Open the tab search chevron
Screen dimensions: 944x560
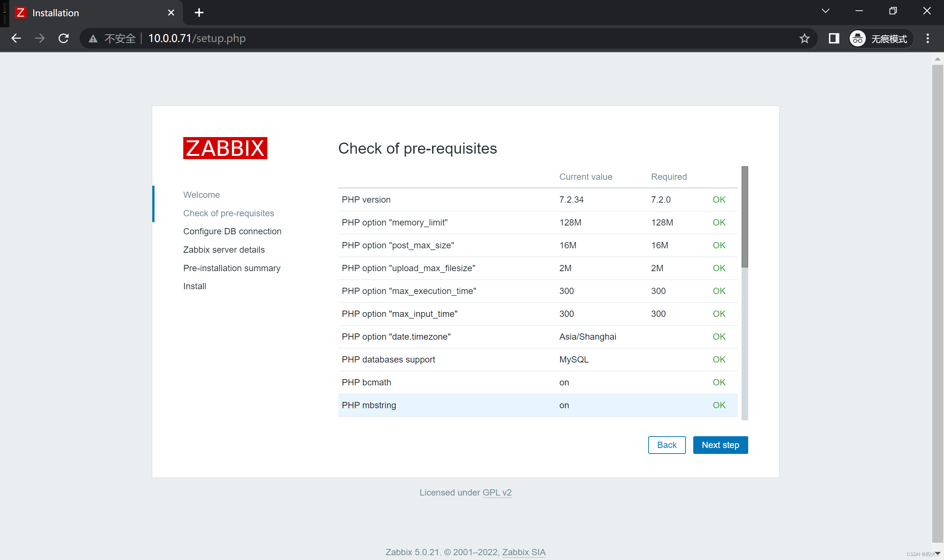coord(825,11)
